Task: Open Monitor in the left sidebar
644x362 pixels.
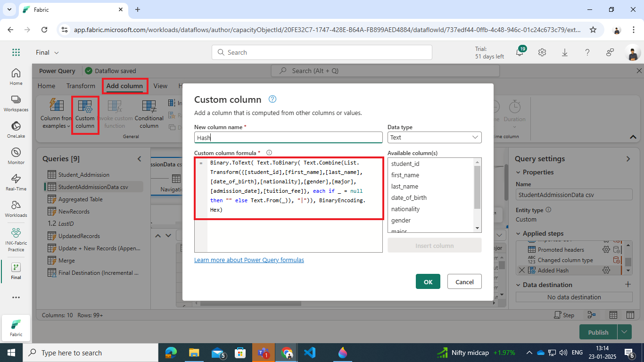Action: tap(16, 156)
